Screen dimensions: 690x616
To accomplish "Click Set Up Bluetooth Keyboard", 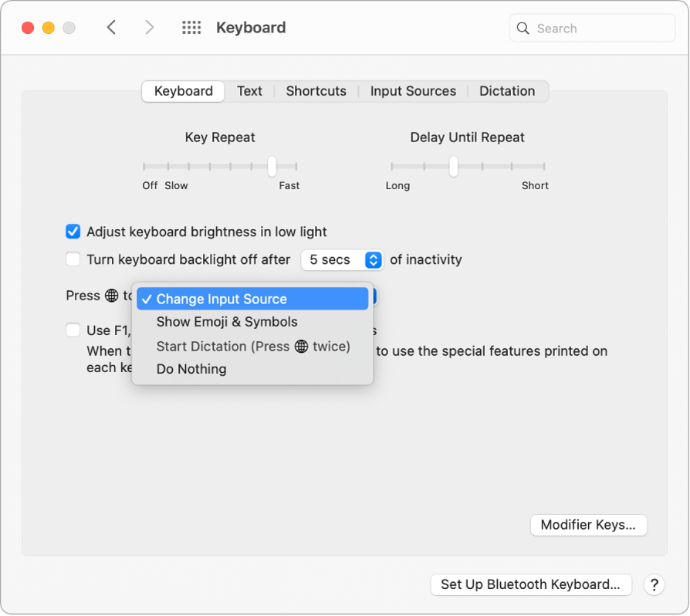I will pos(530,585).
